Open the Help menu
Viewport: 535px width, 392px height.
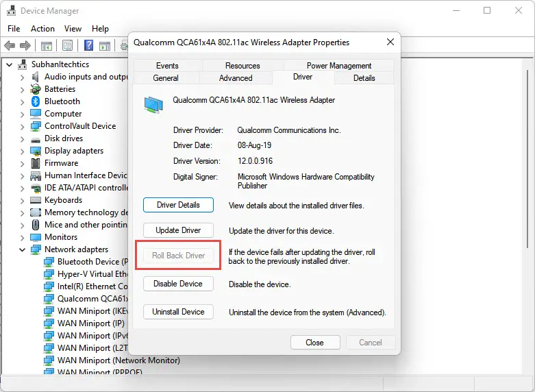[x=100, y=29]
